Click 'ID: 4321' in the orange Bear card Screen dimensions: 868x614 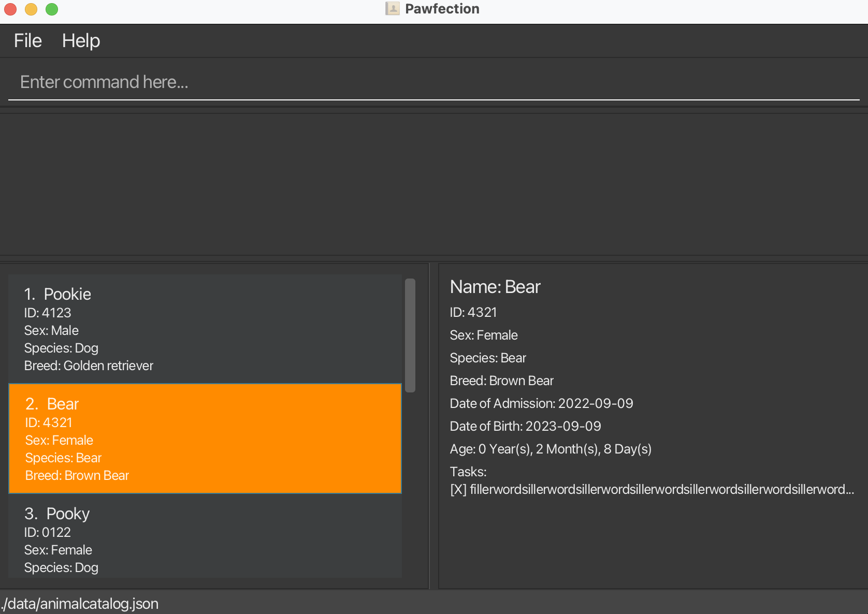coord(49,422)
